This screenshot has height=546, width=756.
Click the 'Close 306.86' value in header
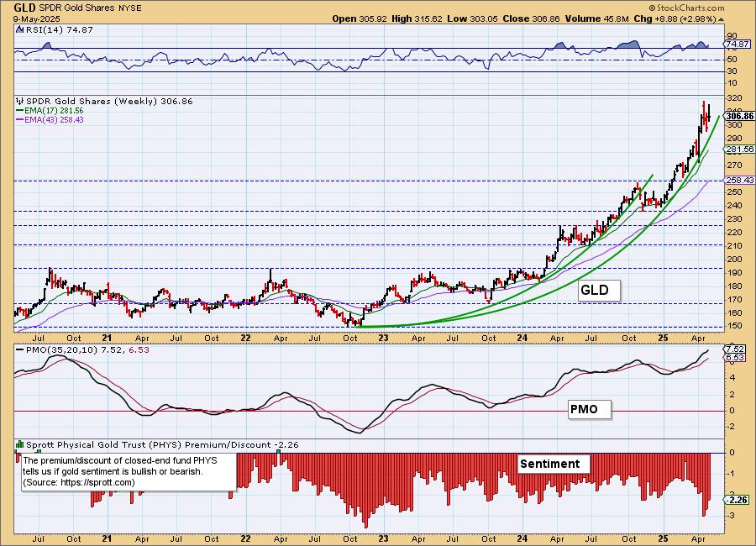[x=531, y=18]
